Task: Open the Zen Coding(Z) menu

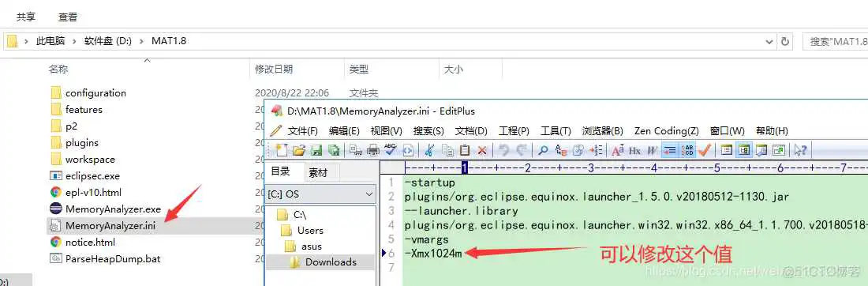Action: tap(667, 131)
